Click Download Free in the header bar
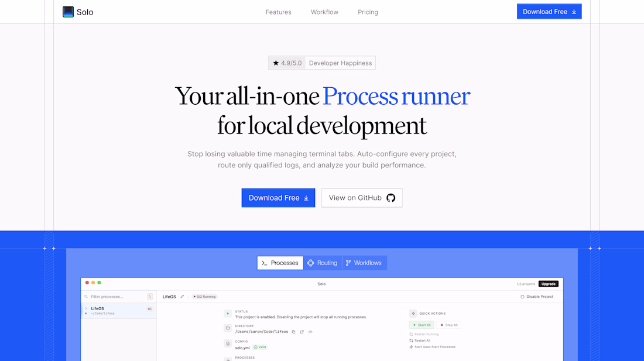Image resolution: width=644 pixels, height=361 pixels. (x=549, y=12)
